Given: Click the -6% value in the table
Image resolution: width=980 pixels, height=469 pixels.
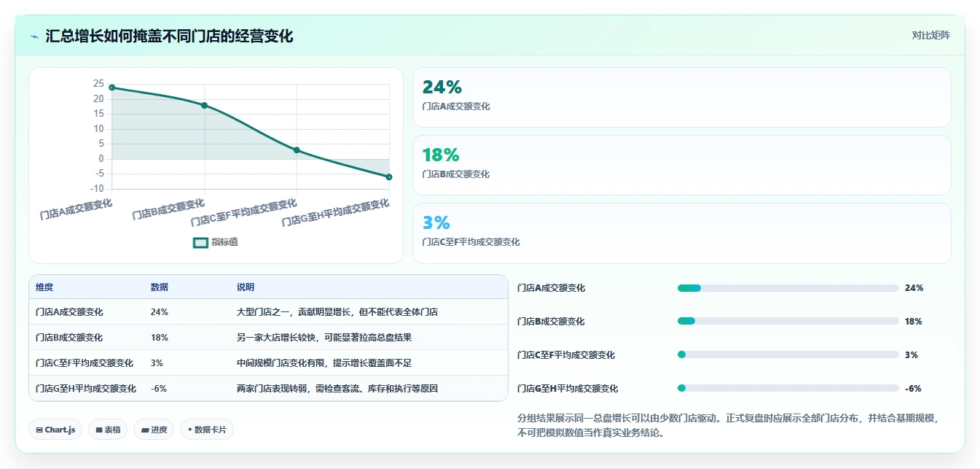Looking at the screenshot, I should (x=159, y=389).
